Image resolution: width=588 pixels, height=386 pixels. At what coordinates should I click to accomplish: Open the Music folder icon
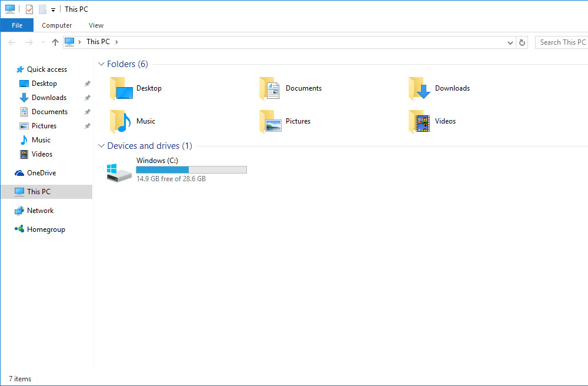coord(120,122)
